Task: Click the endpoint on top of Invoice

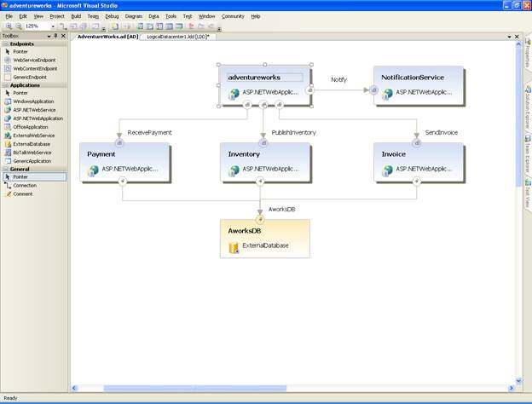Action: coord(417,143)
